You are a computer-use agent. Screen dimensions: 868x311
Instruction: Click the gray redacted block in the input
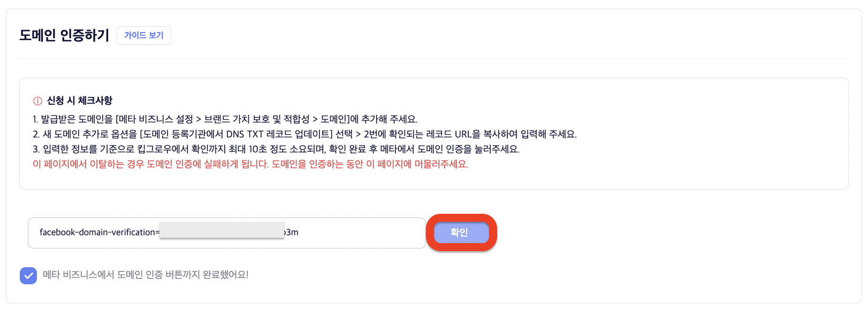pos(222,230)
